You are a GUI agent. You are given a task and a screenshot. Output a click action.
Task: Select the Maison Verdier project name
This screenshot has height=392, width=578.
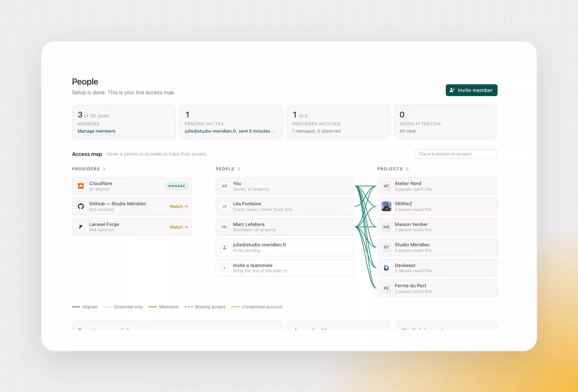pos(411,224)
